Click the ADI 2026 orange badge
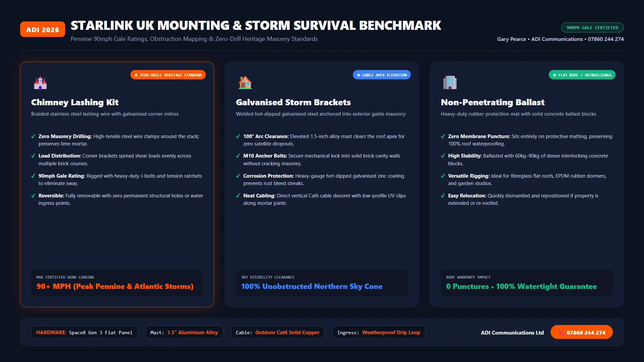Viewport: 644px width, 362px height. (x=43, y=29)
